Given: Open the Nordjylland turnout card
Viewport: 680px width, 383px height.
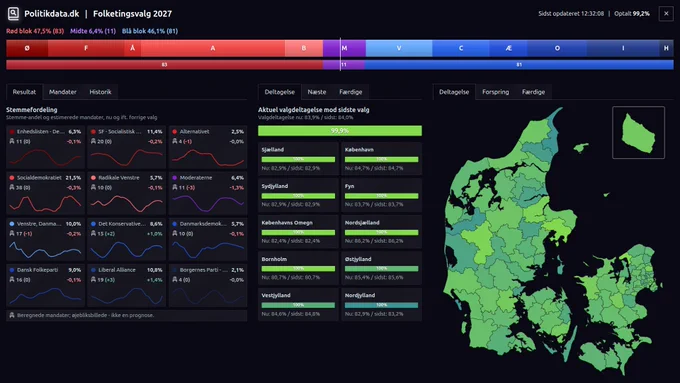Looking at the screenshot, I should (382, 304).
